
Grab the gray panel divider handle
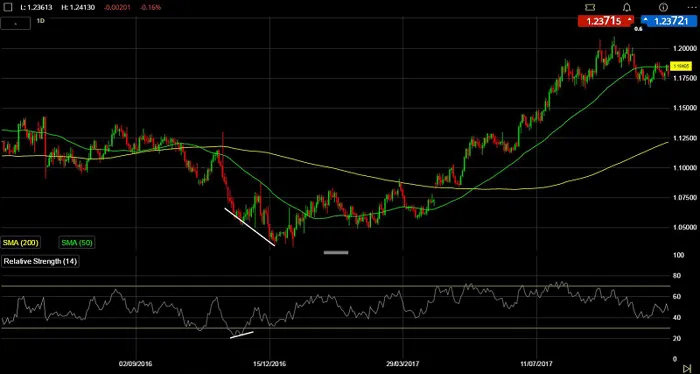(336, 252)
